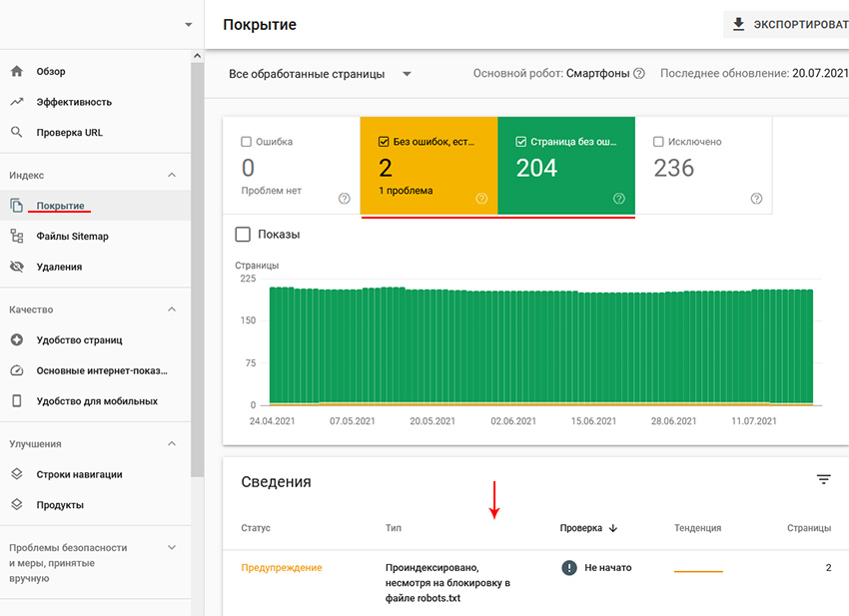Open the Предупреждение status row
This screenshot has width=849, height=616.
tap(281, 568)
